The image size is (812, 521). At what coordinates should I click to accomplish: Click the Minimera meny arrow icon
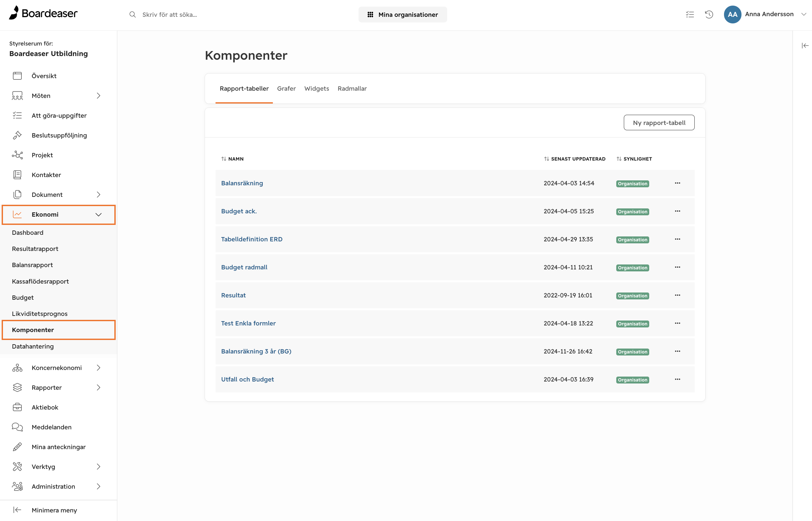17,510
